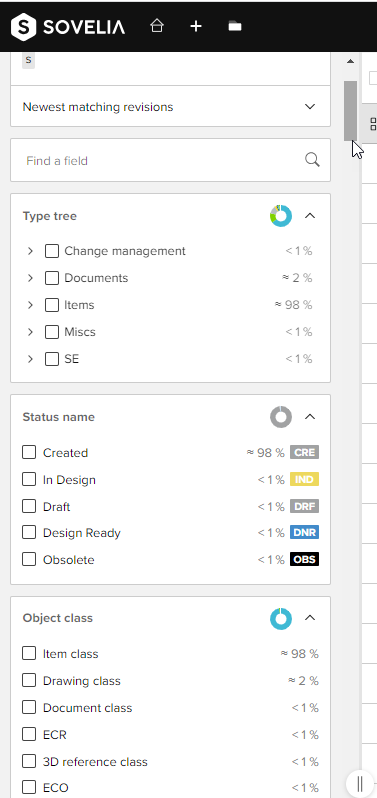Enable the Drawing class checkbox

pos(29,680)
